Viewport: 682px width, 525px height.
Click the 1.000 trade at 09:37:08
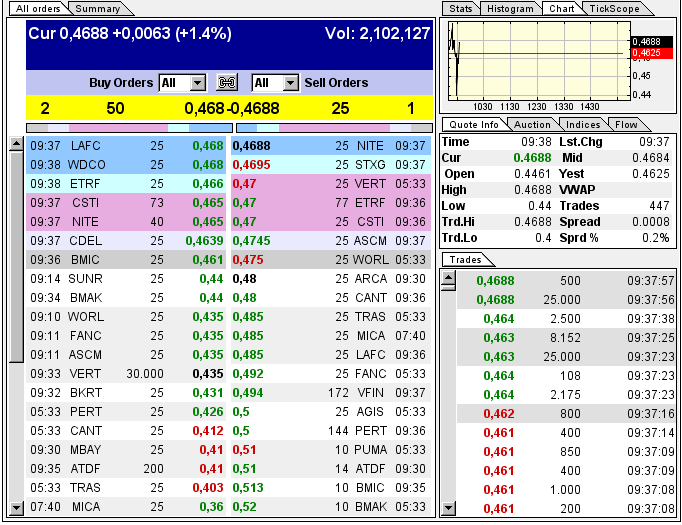pyautogui.click(x=566, y=490)
